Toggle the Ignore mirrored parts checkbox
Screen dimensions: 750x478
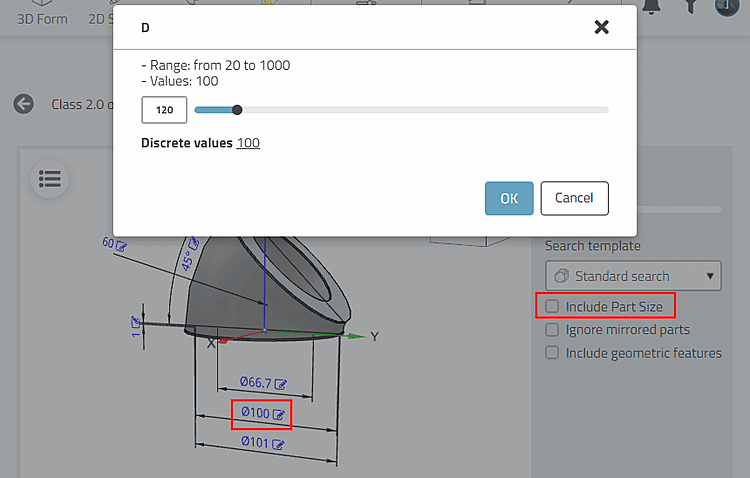[552, 330]
